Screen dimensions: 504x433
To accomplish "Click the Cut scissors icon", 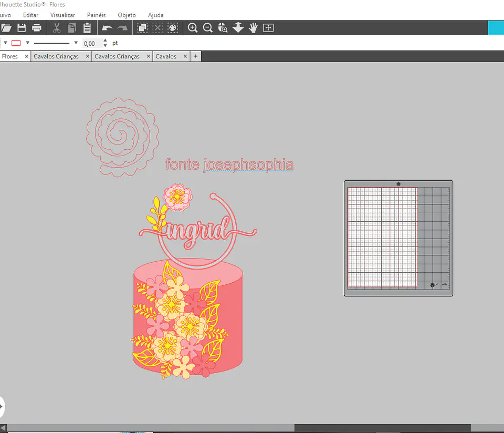I will 57,28.
